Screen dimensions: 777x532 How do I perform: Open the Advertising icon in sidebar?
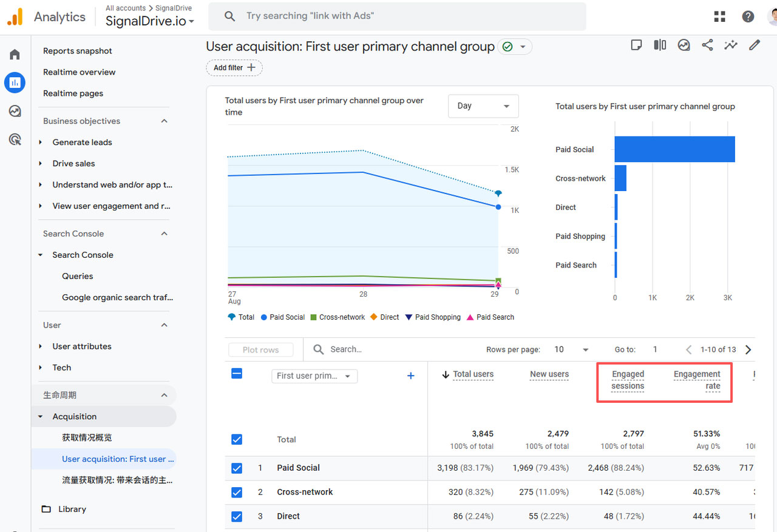click(15, 140)
